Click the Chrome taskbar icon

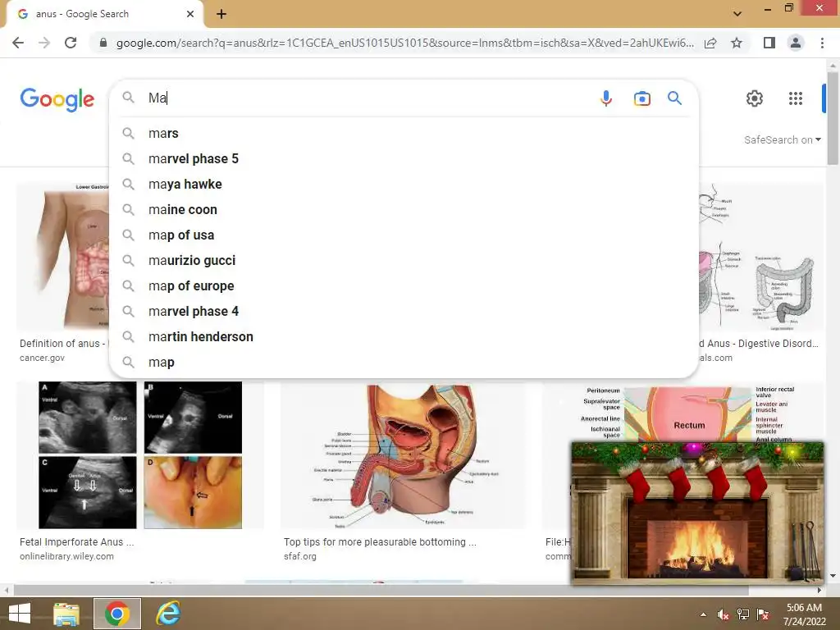coord(117,614)
